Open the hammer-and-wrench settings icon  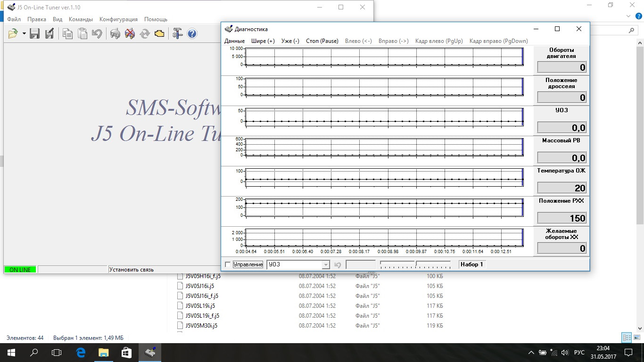[x=177, y=33]
